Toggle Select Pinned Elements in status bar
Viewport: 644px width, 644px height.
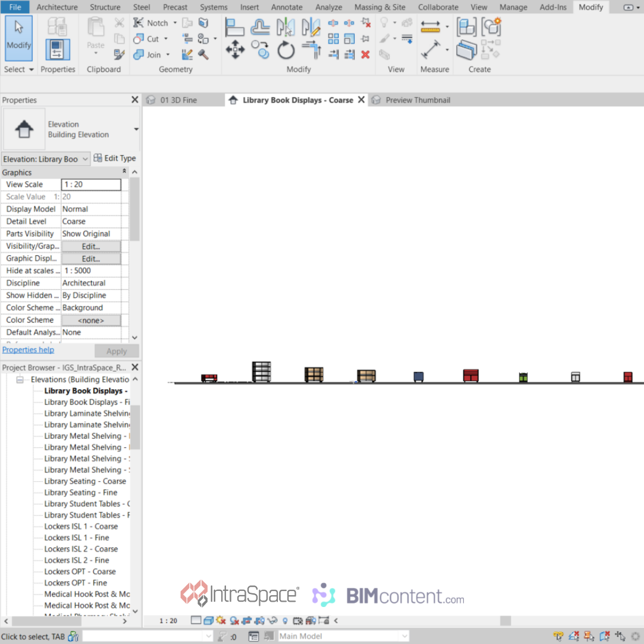(x=589, y=636)
